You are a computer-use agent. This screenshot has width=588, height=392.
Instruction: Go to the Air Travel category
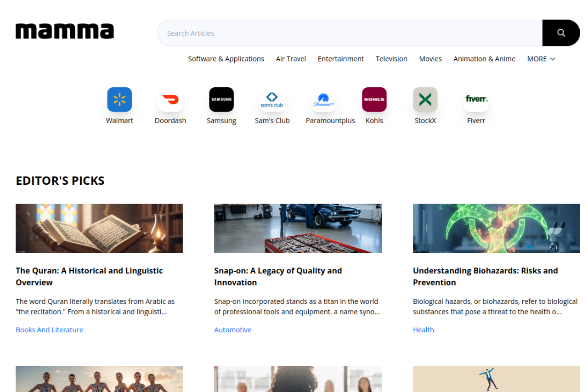point(291,59)
